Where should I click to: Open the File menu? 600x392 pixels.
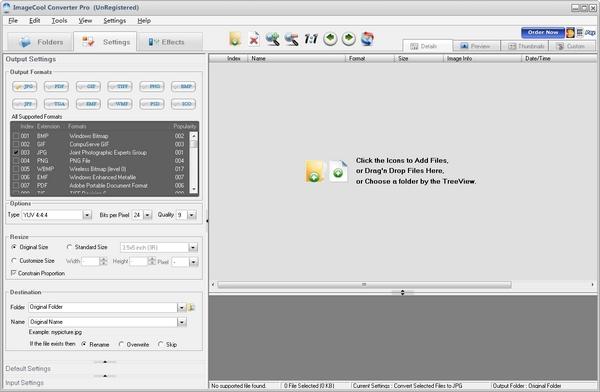pyautogui.click(x=13, y=21)
